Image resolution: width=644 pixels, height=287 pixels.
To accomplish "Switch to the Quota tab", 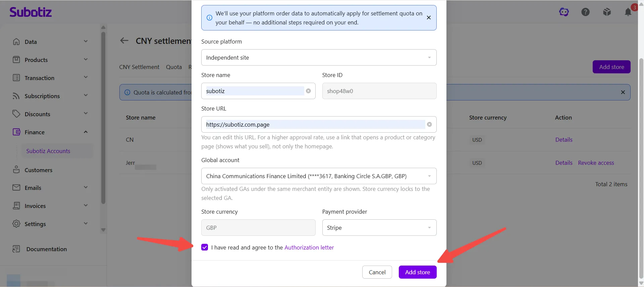I will (x=174, y=67).
